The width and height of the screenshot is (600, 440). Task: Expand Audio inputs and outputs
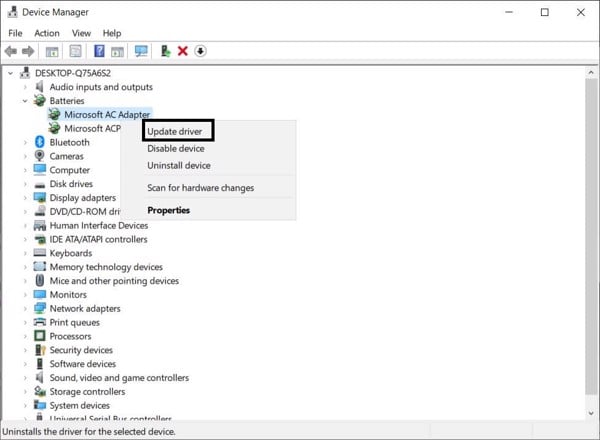point(25,87)
